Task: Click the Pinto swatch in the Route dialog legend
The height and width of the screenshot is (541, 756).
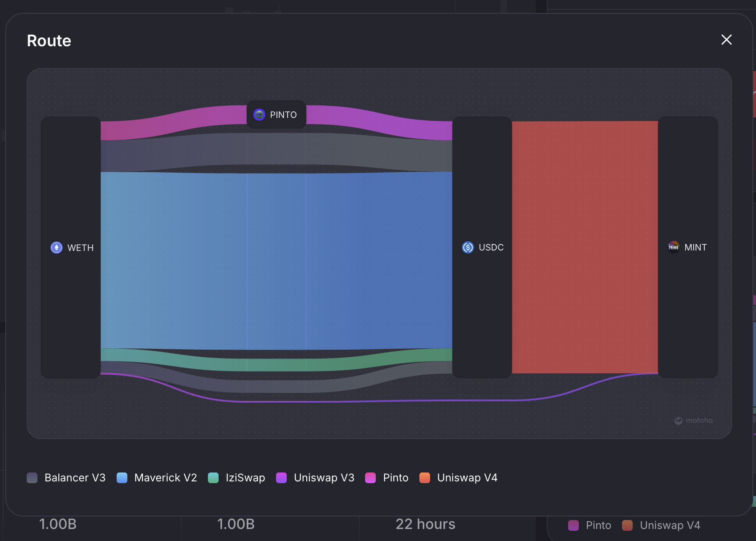Action: tap(370, 478)
